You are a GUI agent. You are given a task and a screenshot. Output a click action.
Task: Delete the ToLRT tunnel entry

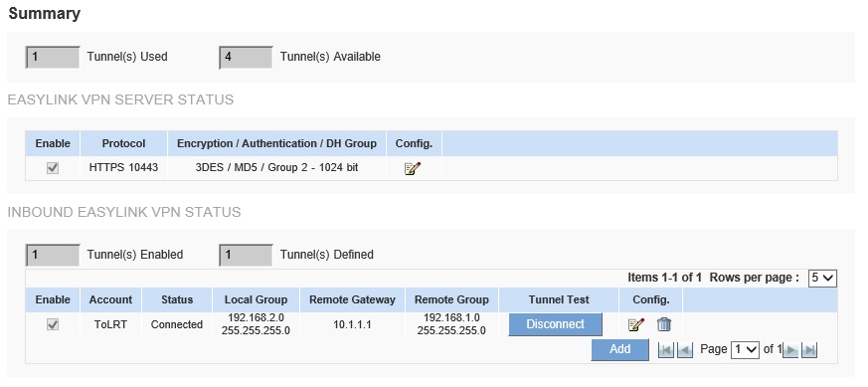click(664, 324)
